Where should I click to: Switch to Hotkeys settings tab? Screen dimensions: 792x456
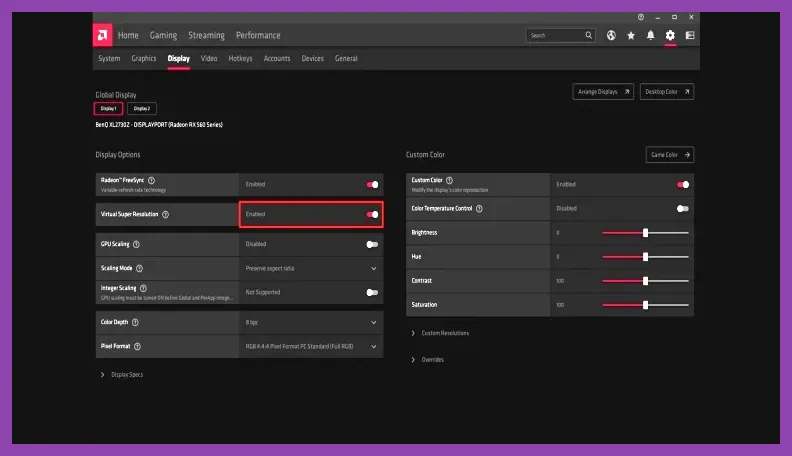240,59
